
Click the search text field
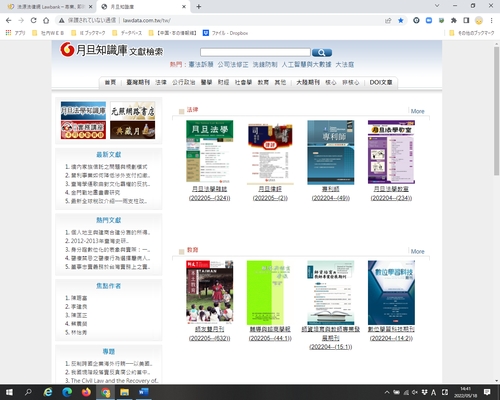[x=255, y=52]
